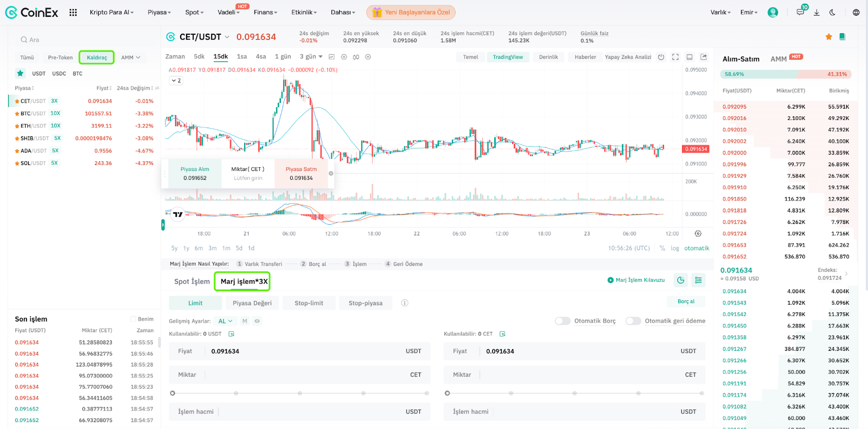Toggle the M advanced setting
This screenshot has height=429, width=868.
pyautogui.click(x=245, y=321)
